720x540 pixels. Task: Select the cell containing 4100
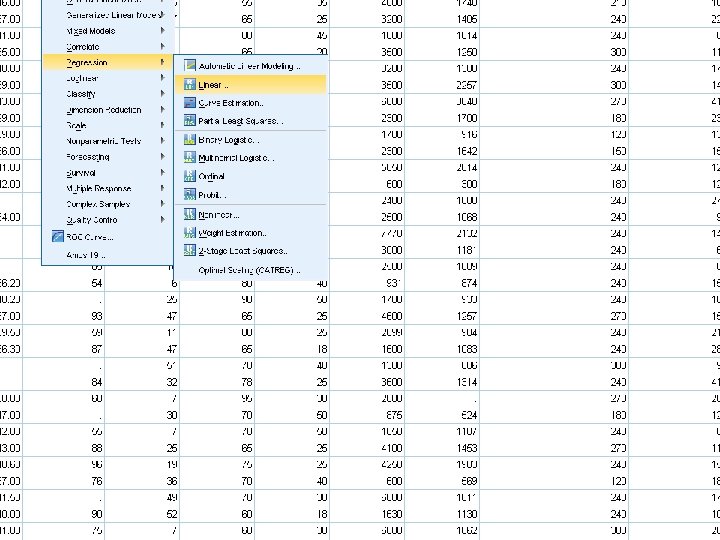(367, 448)
